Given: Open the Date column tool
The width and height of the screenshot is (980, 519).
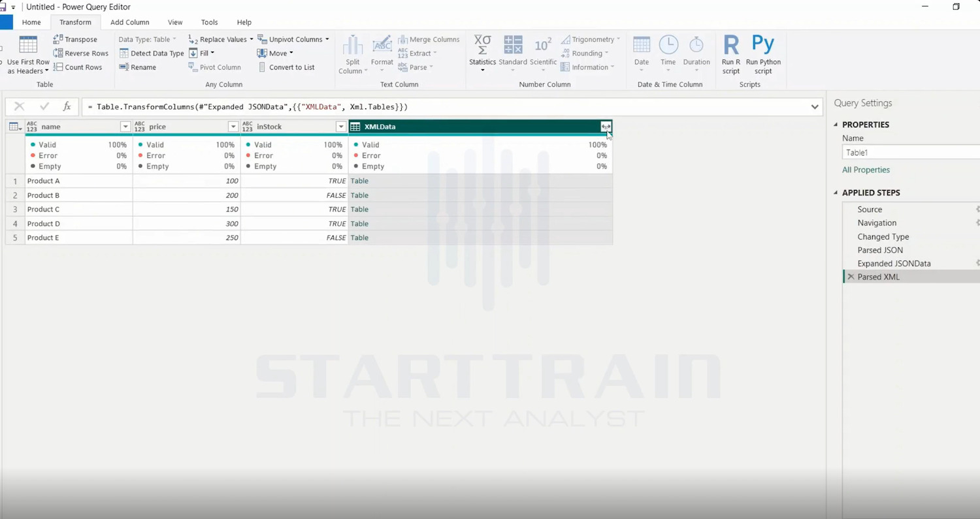Looking at the screenshot, I should (x=642, y=54).
